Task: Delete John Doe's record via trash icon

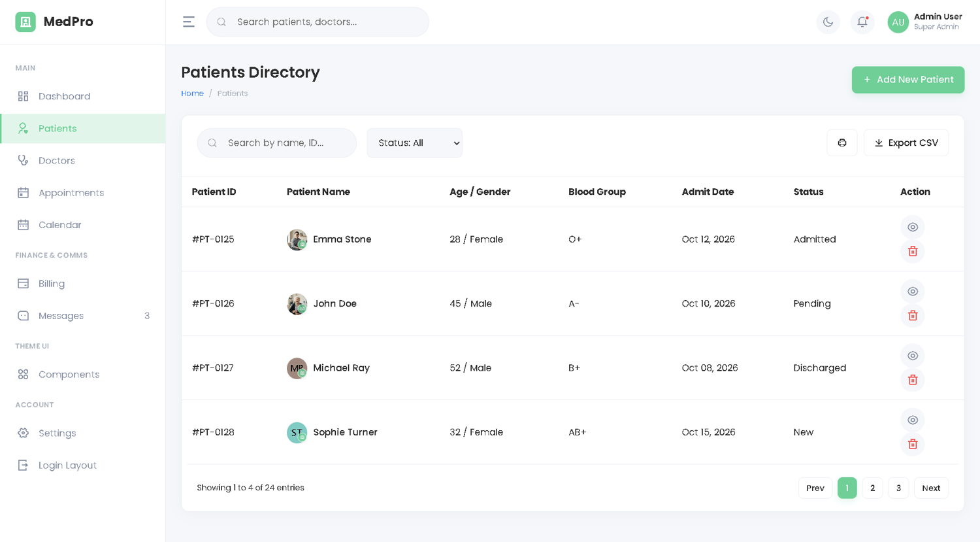Action: tap(913, 316)
